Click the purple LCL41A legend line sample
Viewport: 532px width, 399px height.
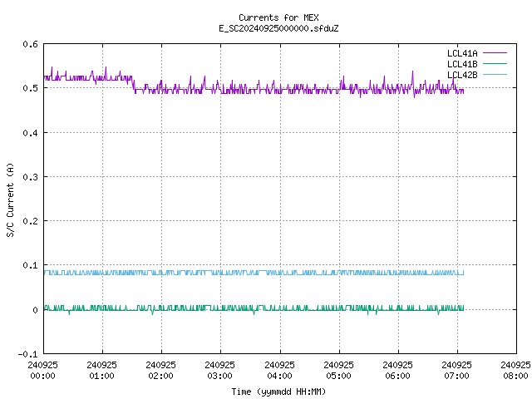point(495,53)
